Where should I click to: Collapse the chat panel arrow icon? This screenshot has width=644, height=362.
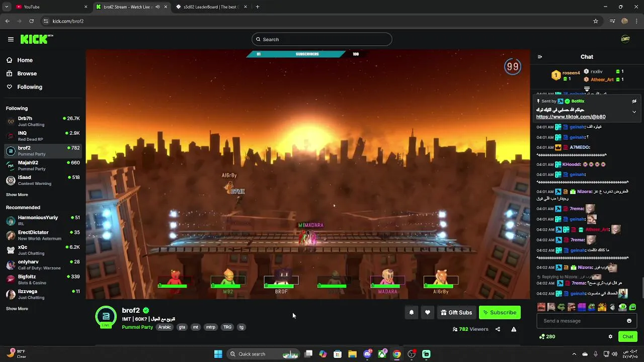pyautogui.click(x=540, y=57)
